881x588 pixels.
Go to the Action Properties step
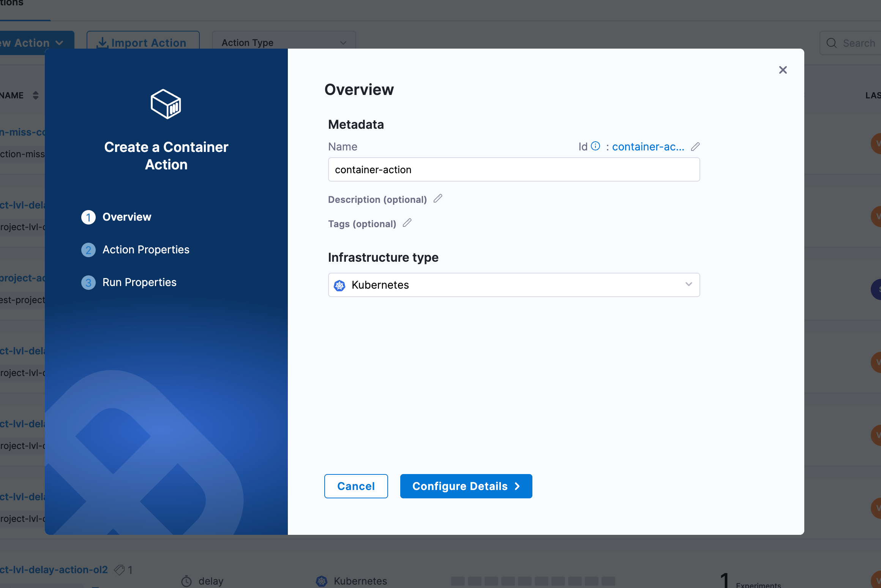[146, 250]
